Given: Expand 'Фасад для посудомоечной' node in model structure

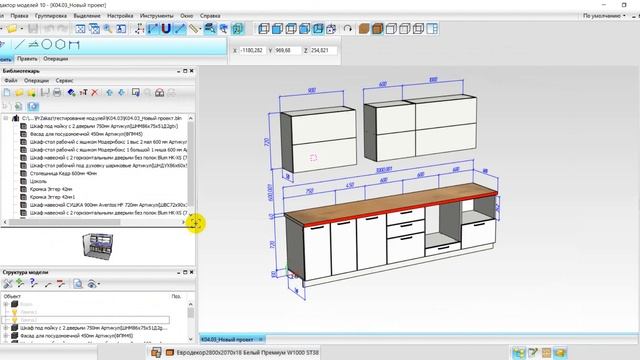Looking at the screenshot, I should [x=6, y=336].
